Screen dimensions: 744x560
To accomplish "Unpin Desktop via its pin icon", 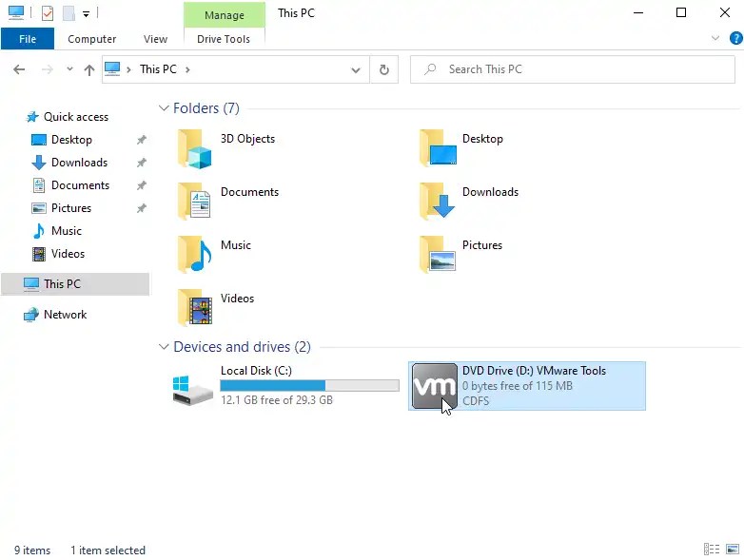I will pos(142,140).
